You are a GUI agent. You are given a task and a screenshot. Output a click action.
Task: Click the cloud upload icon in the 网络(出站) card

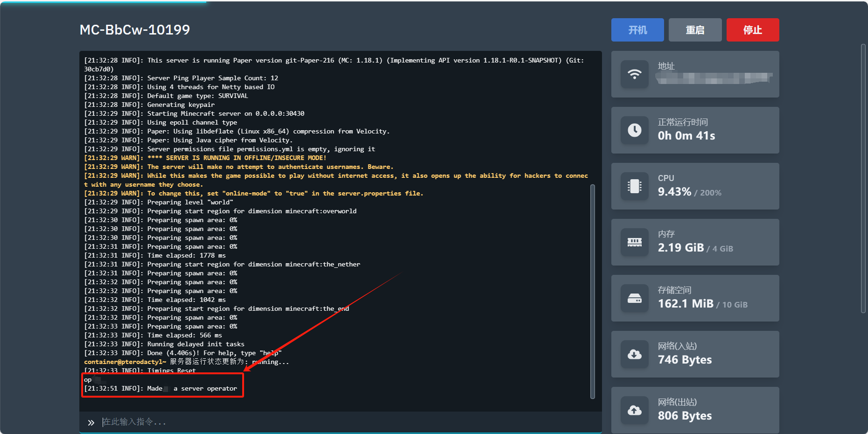(x=635, y=410)
